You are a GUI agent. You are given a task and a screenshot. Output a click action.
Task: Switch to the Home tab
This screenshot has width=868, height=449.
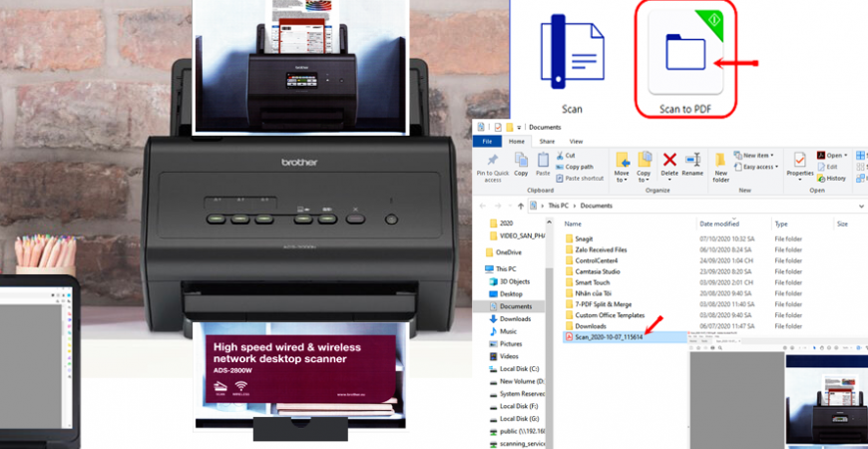[517, 141]
